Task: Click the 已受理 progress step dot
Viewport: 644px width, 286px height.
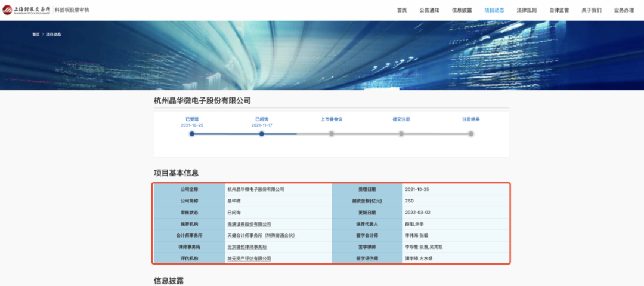Action: 192,134
